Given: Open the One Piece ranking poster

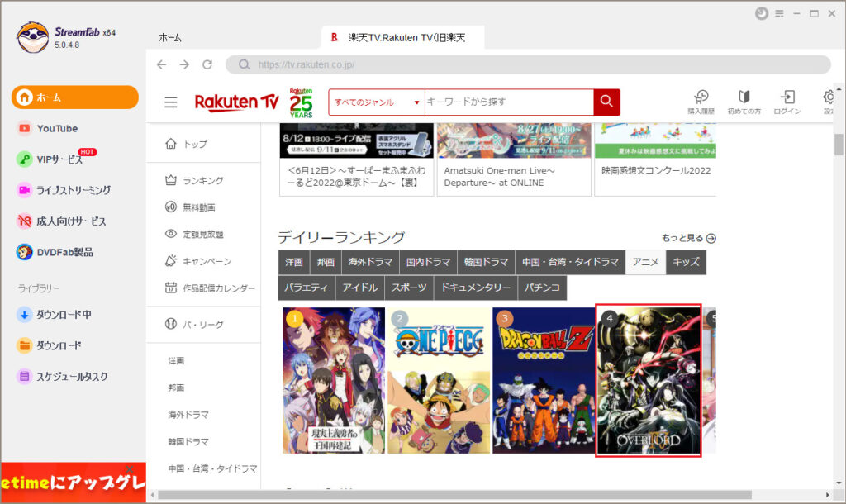Looking at the screenshot, I should 440,380.
